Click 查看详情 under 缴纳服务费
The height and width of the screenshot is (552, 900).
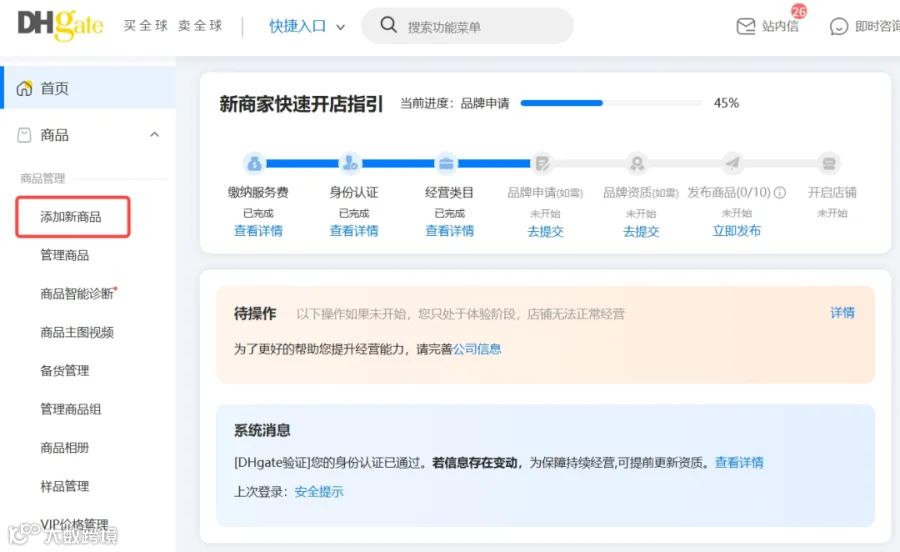click(258, 231)
